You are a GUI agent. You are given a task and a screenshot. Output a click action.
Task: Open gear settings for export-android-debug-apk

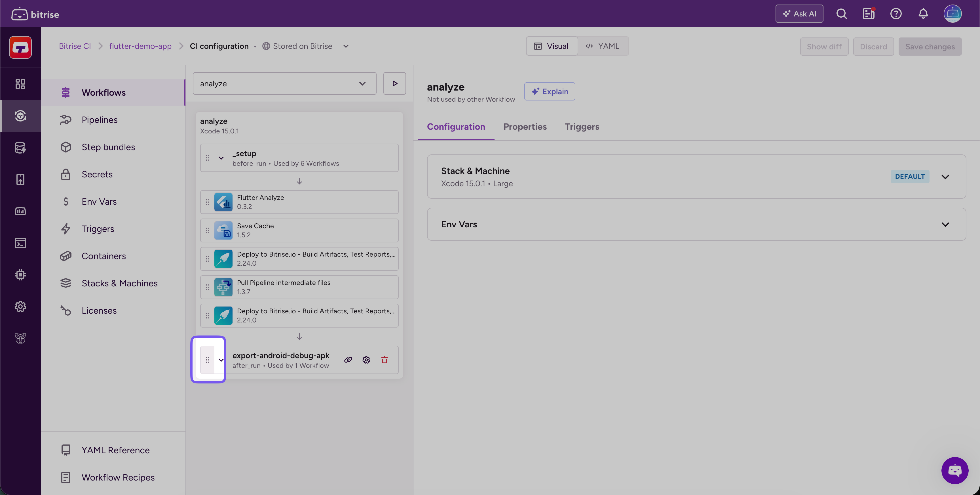(366, 360)
